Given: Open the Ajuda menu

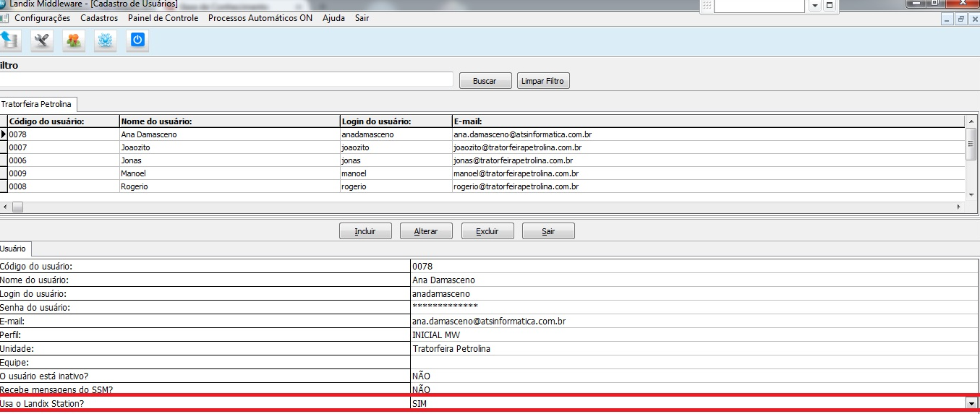Looking at the screenshot, I should [333, 18].
